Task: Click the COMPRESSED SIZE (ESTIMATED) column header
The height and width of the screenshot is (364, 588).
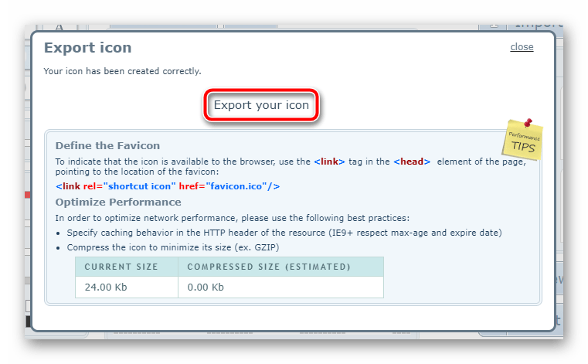Action: click(270, 267)
